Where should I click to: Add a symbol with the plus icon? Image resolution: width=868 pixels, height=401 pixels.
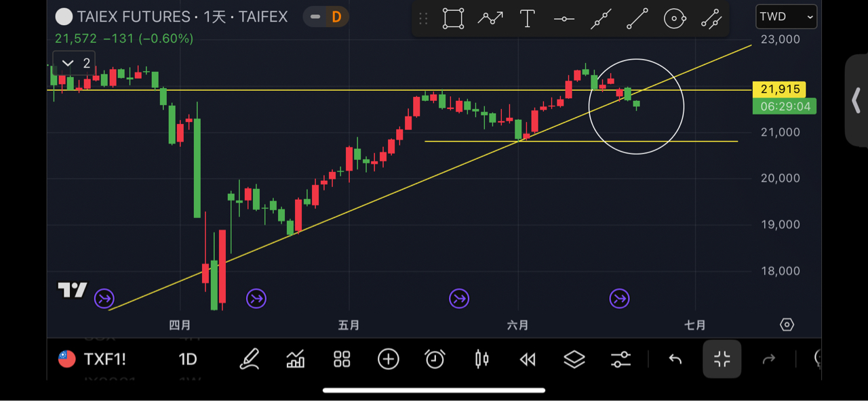(389, 359)
